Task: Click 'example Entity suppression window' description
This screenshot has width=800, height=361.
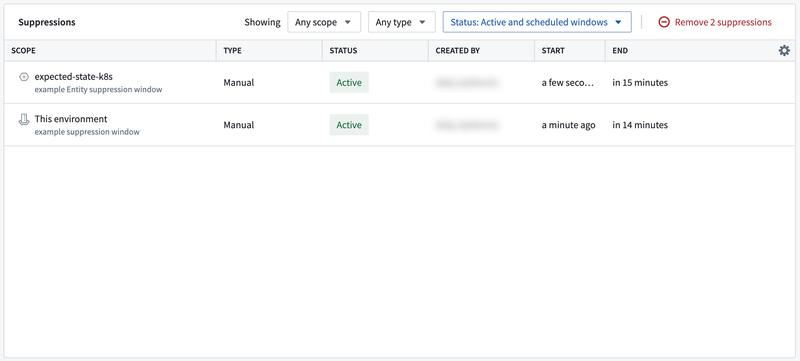Action: pyautogui.click(x=98, y=90)
